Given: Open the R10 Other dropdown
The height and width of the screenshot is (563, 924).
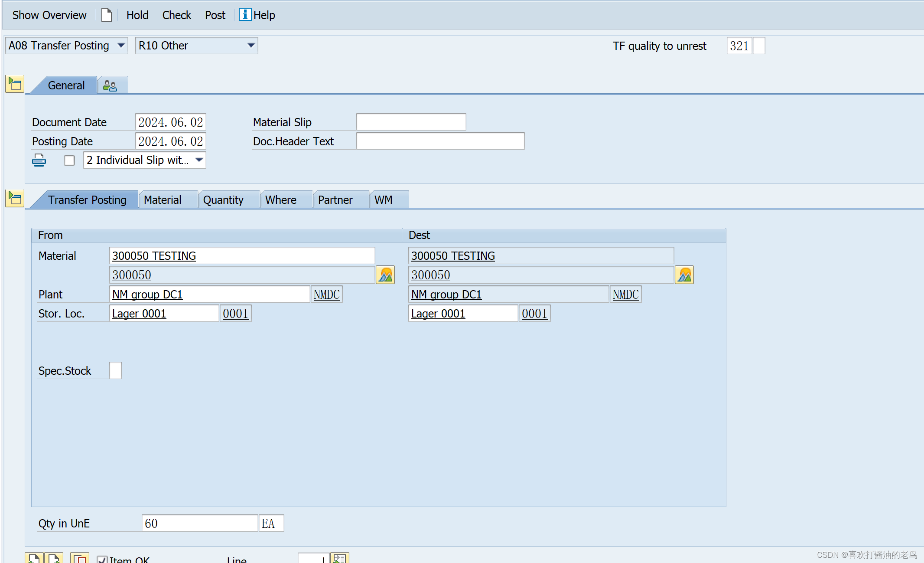Looking at the screenshot, I should pos(251,45).
